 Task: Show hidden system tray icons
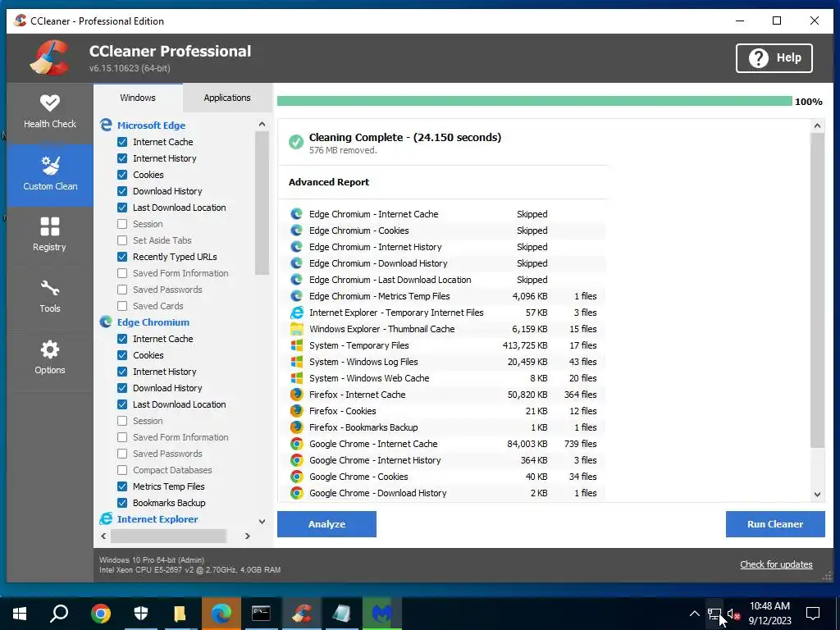694,614
